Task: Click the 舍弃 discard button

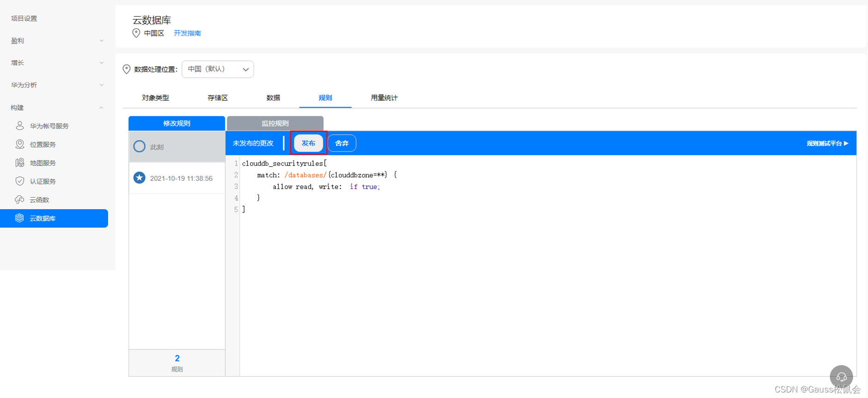Action: 342,143
